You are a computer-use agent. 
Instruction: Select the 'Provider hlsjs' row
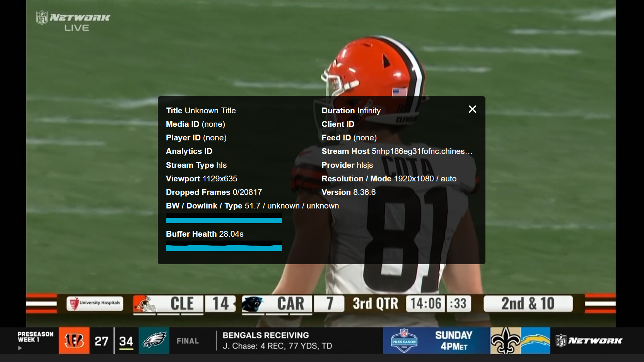pyautogui.click(x=347, y=165)
